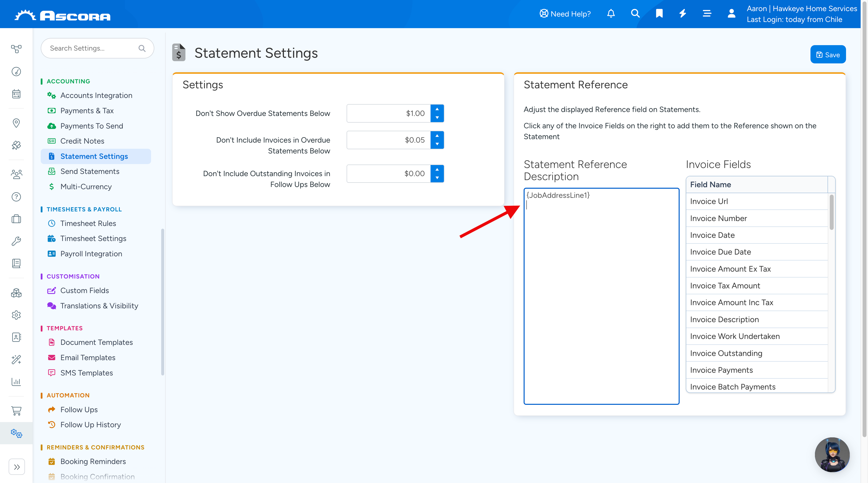Open Document Templates
This screenshot has height=483, width=868.
[x=96, y=342]
